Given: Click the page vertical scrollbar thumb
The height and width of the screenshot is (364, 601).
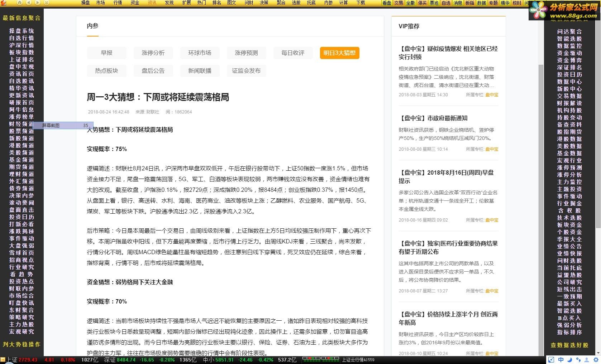Looking at the screenshot, I should pyautogui.click(x=541, y=210).
